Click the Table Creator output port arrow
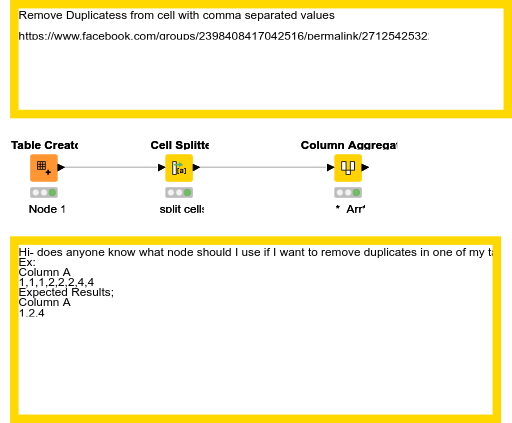The width and height of the screenshot is (512, 423). 61,167
